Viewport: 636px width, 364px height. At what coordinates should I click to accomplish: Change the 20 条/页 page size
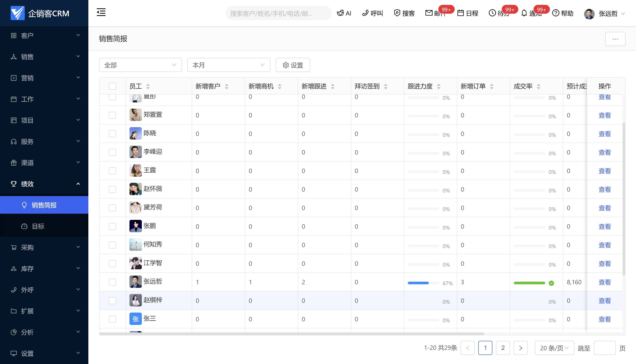(x=554, y=348)
